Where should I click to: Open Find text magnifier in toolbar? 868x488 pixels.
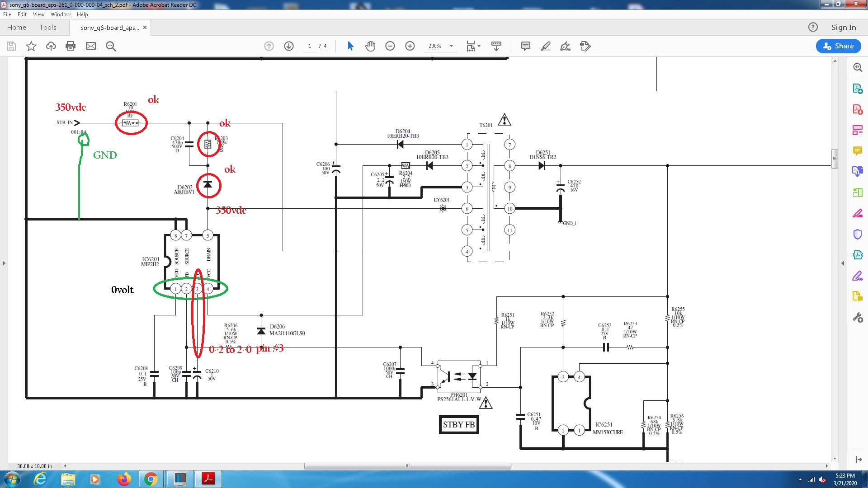coord(111,46)
